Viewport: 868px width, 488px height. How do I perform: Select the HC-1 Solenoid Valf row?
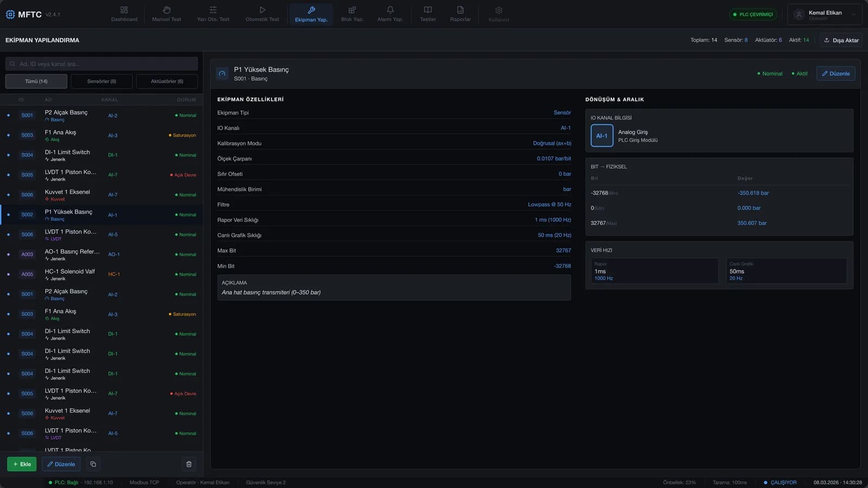point(101,274)
